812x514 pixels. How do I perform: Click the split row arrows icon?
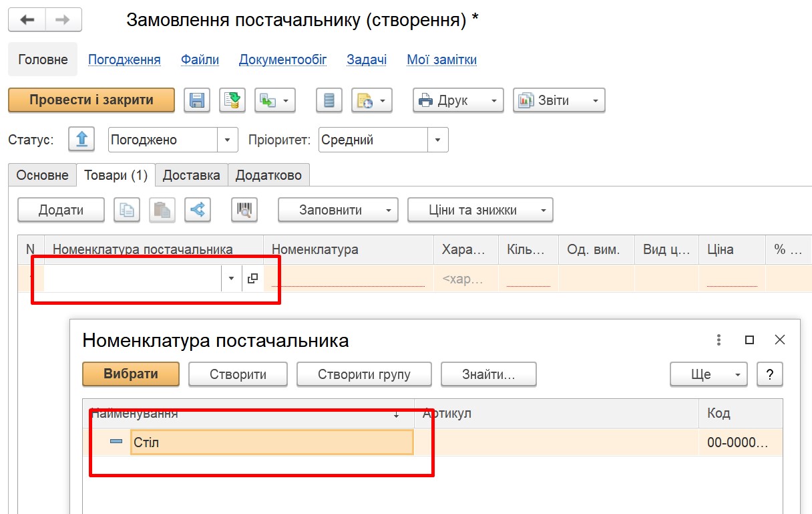click(x=198, y=210)
